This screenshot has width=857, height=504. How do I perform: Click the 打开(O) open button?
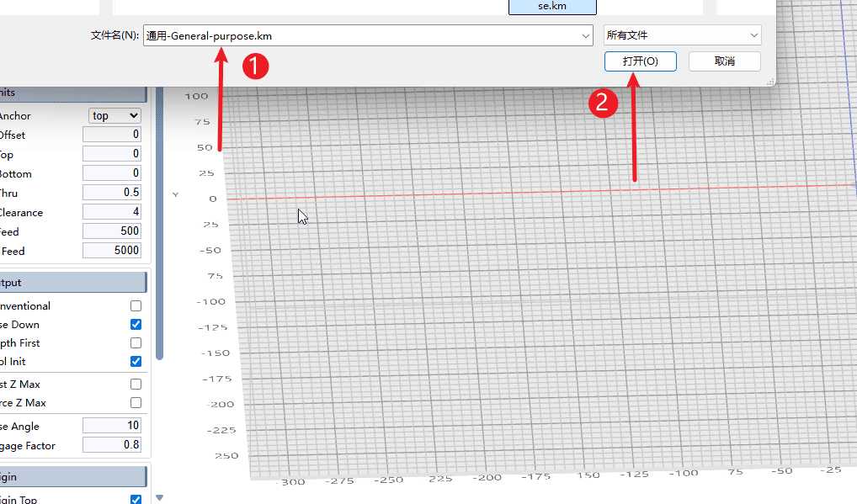(x=640, y=61)
